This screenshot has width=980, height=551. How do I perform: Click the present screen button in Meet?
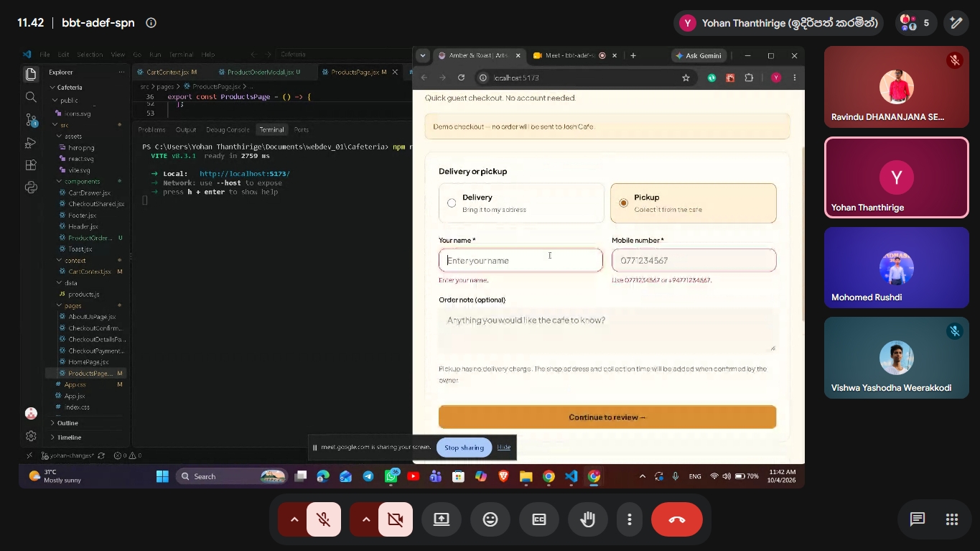(442, 519)
